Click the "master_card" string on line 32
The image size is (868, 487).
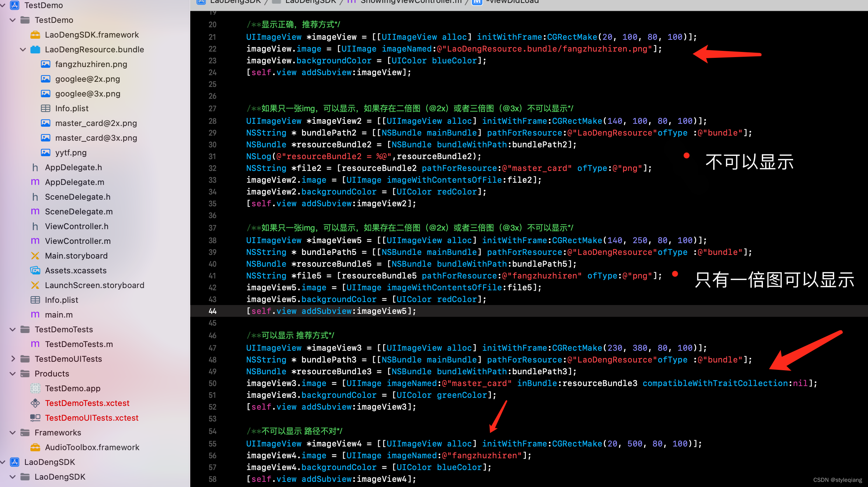(x=537, y=168)
